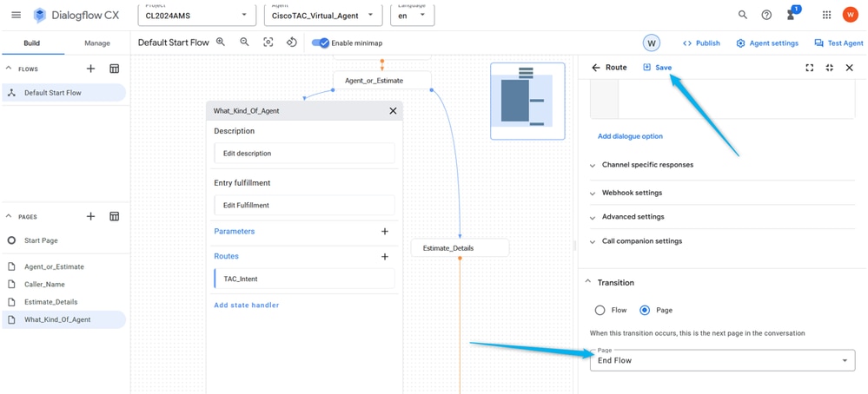Click the Publish button
This screenshot has height=394, width=868.
701,43
